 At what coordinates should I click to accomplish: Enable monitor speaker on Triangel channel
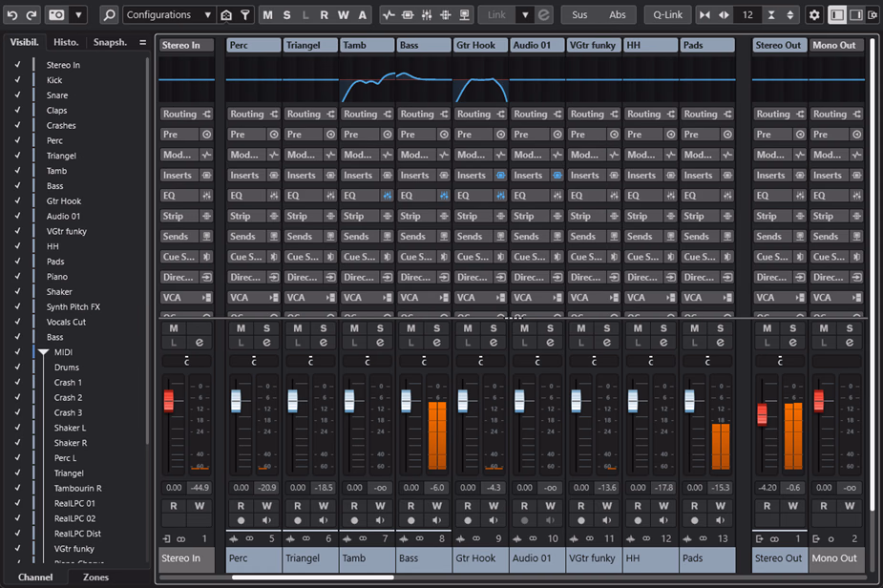(324, 520)
